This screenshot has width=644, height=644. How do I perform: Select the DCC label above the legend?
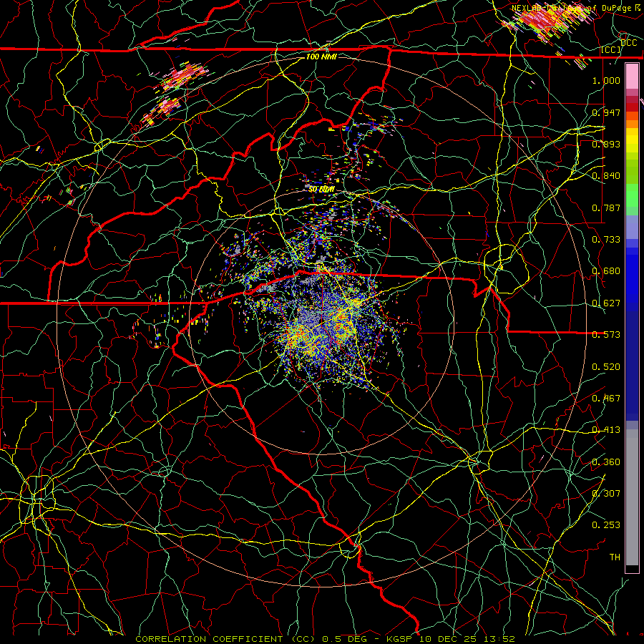pyautogui.click(x=629, y=43)
